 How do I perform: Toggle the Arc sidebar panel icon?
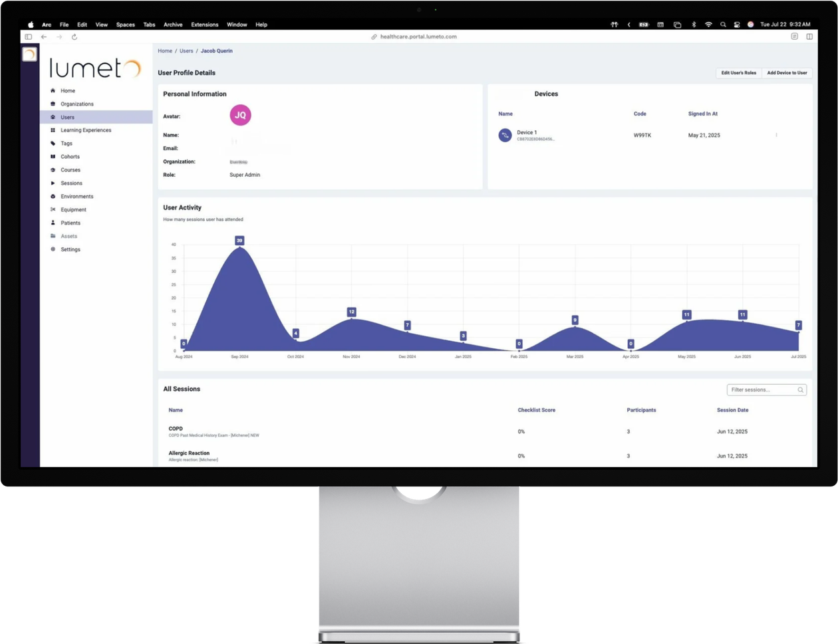[x=29, y=37]
